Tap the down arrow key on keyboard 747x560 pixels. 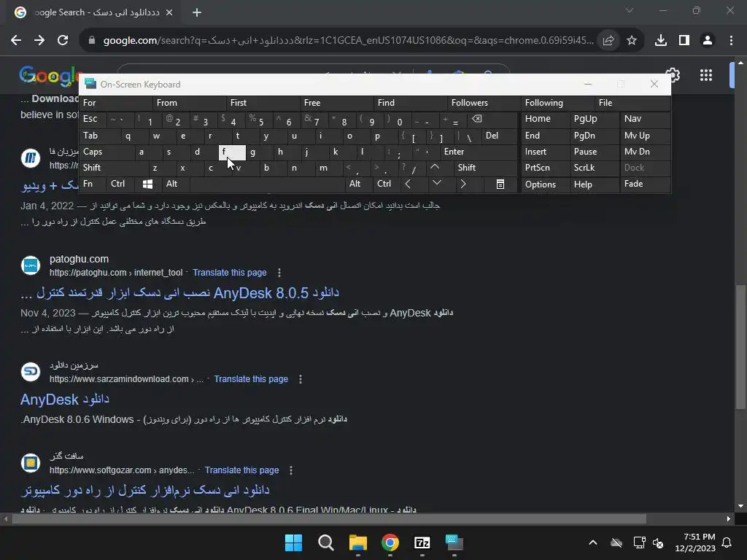click(x=437, y=183)
